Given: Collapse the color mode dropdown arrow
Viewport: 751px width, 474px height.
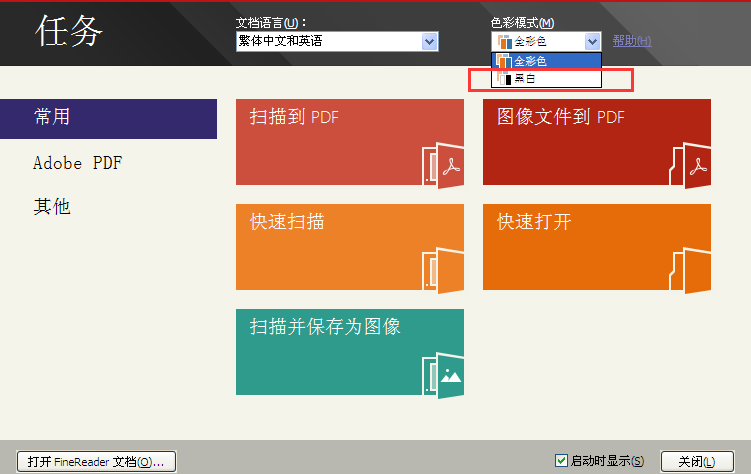Looking at the screenshot, I should tap(592, 42).
